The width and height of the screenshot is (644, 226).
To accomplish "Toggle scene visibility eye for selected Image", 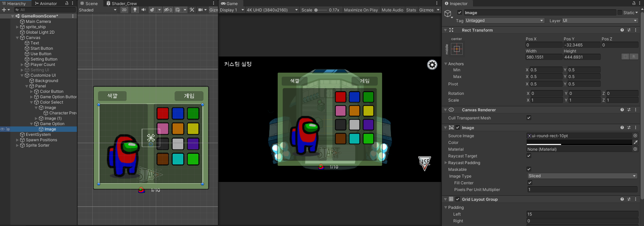I will point(2,129).
